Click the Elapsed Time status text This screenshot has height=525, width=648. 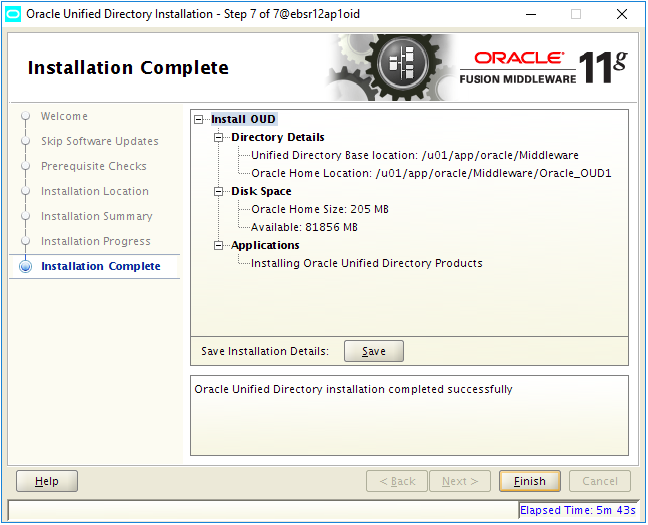click(x=577, y=511)
